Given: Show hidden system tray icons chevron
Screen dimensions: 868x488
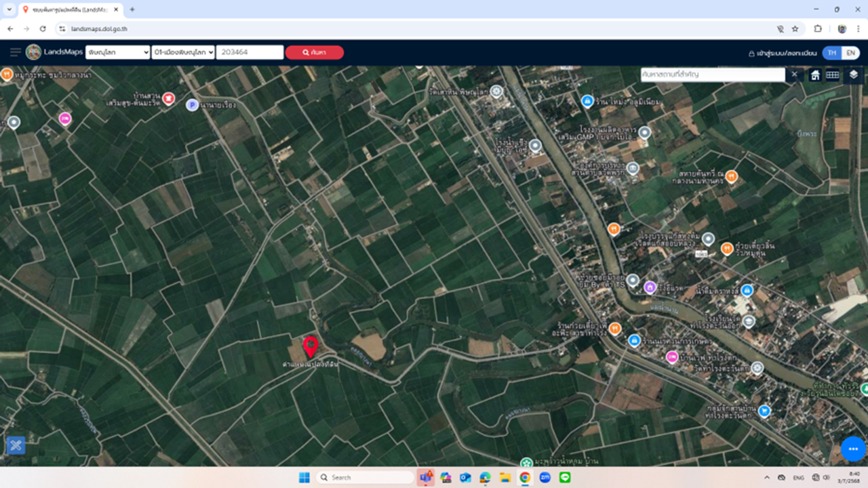Looking at the screenshot, I should coord(767,478).
